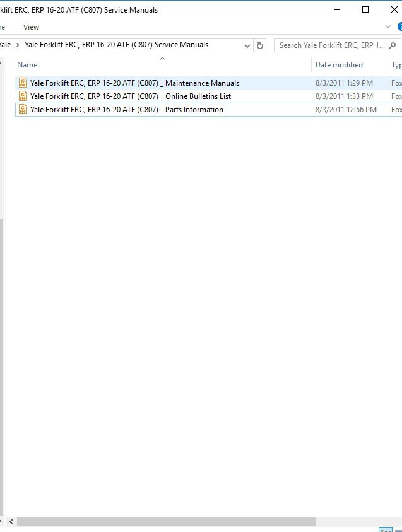Click the date 8/3/2011 1:29 PM
Screen dimensions: 402x532
pyautogui.click(x=344, y=83)
